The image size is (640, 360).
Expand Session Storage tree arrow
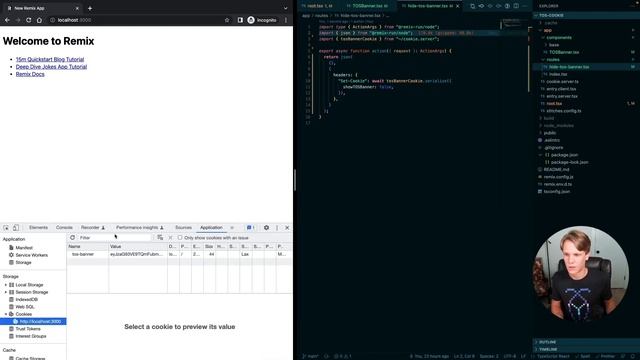click(x=6, y=292)
